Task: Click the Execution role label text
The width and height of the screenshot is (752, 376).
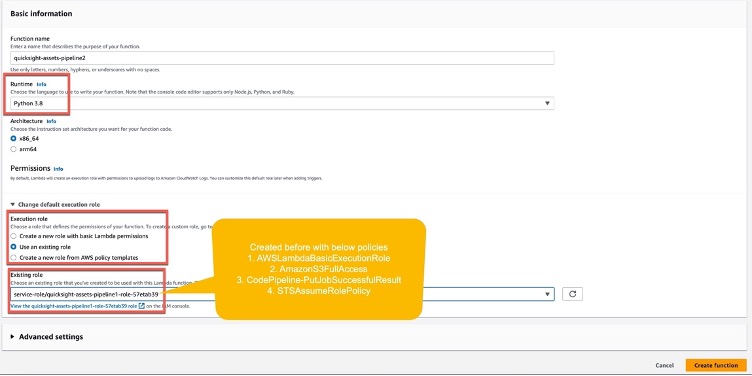Action: [x=29, y=219]
